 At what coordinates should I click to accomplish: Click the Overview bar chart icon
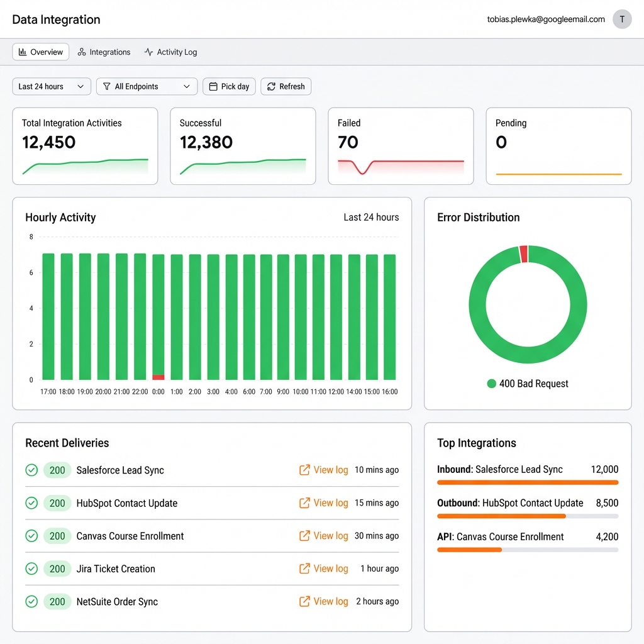(x=22, y=52)
